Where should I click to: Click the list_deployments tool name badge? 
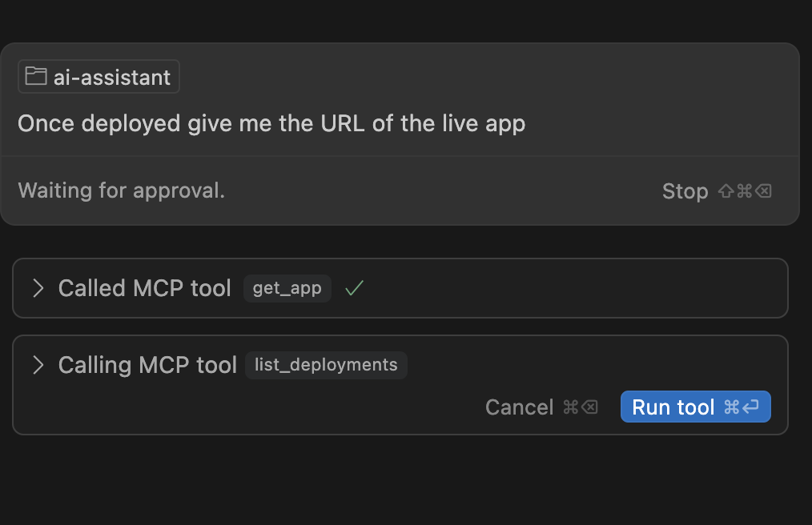(326, 365)
